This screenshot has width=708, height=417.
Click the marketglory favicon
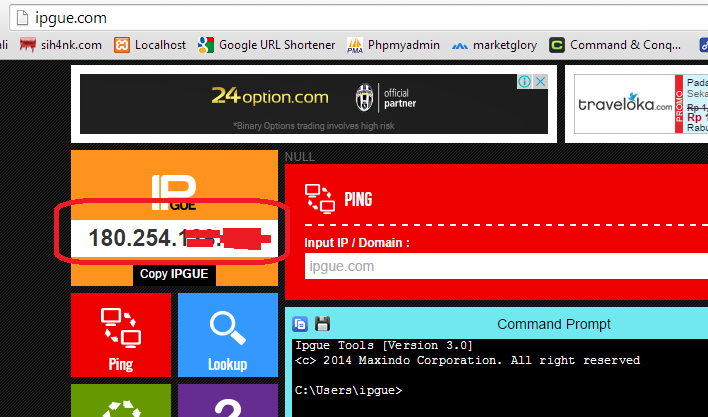point(460,45)
